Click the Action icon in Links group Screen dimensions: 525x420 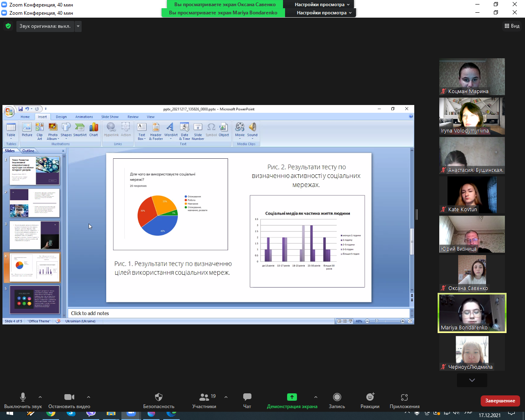click(x=126, y=129)
